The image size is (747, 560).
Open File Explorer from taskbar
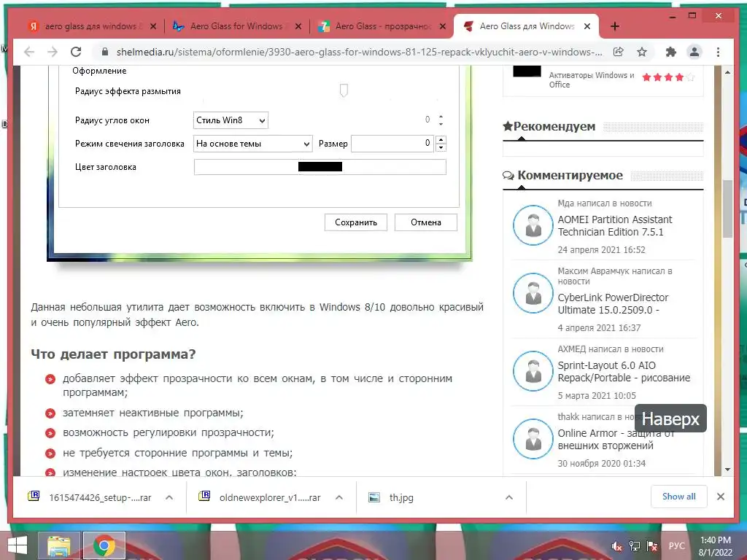58,545
